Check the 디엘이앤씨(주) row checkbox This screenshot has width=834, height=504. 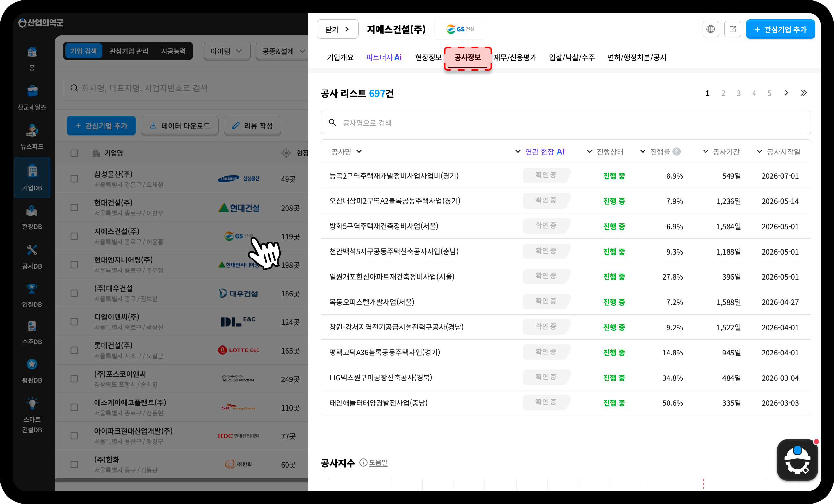click(x=74, y=322)
